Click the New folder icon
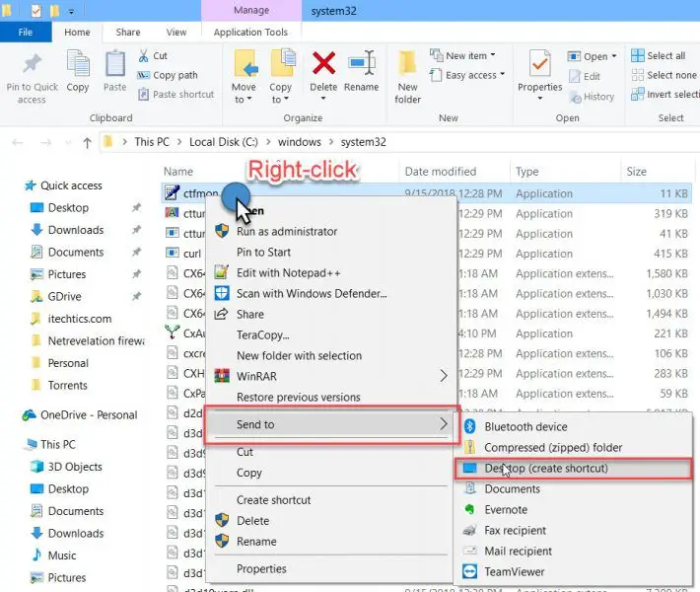The width and height of the screenshot is (700, 592). pos(407,63)
